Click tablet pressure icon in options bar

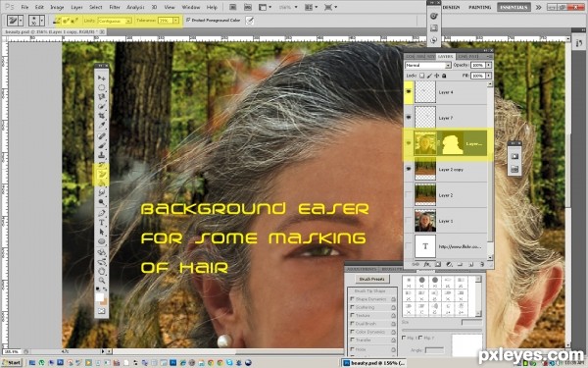click(x=249, y=21)
